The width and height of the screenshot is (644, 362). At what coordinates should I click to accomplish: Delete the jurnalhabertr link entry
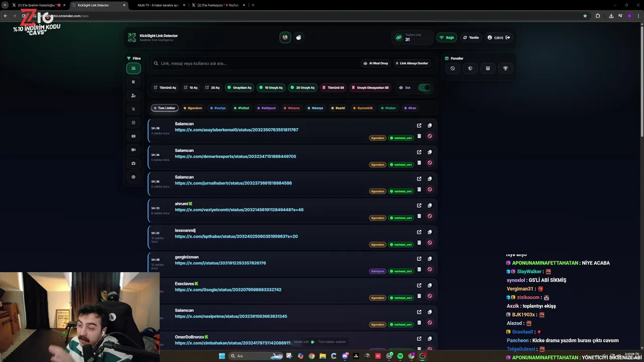tap(419, 190)
